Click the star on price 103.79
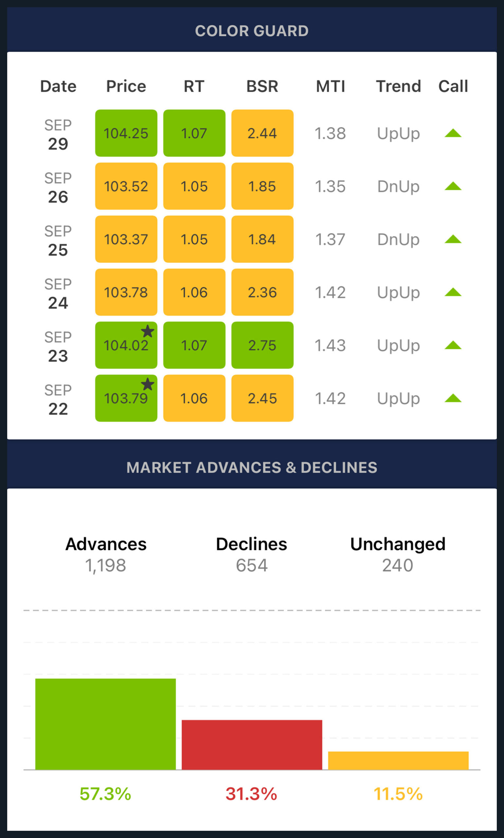Image resolution: width=504 pixels, height=838 pixels. point(148,384)
